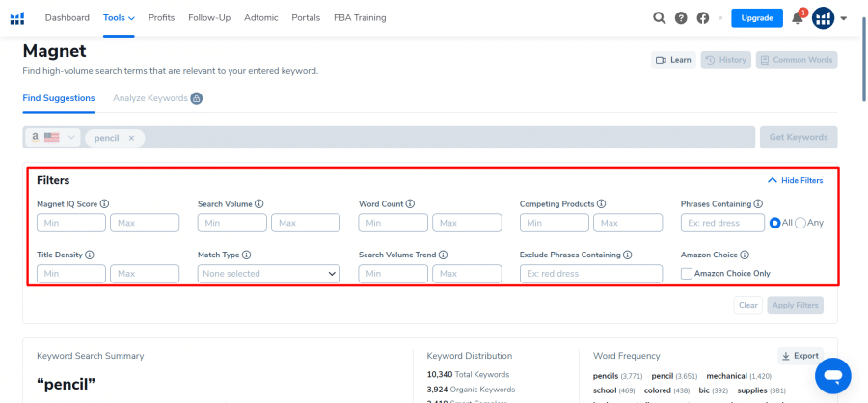Go to Dashboard in the navigation
This screenshot has height=403, width=868.
pyautogui.click(x=67, y=18)
